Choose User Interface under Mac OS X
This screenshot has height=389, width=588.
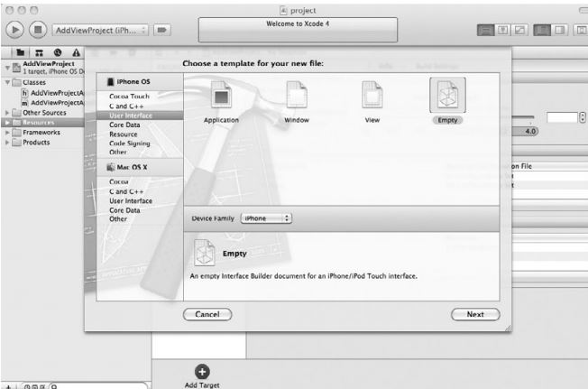coord(131,200)
